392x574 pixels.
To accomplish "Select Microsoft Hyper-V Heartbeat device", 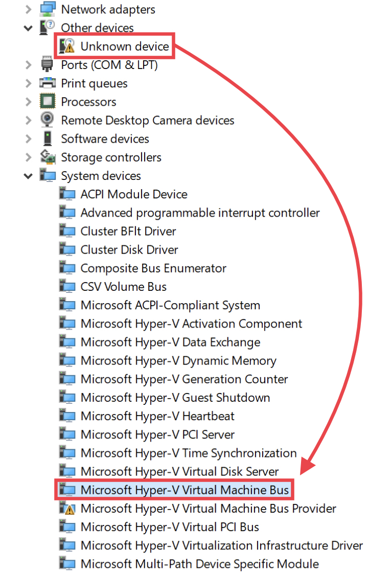I will click(x=157, y=416).
